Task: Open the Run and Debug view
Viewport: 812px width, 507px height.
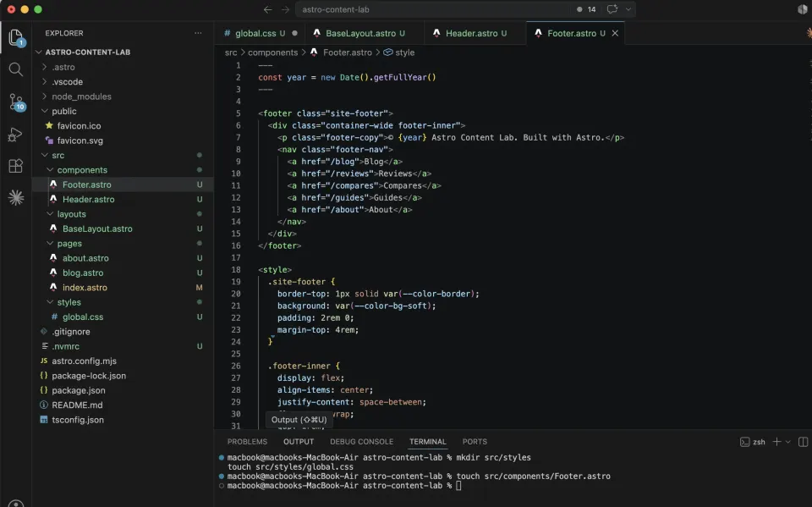Action: coord(15,135)
